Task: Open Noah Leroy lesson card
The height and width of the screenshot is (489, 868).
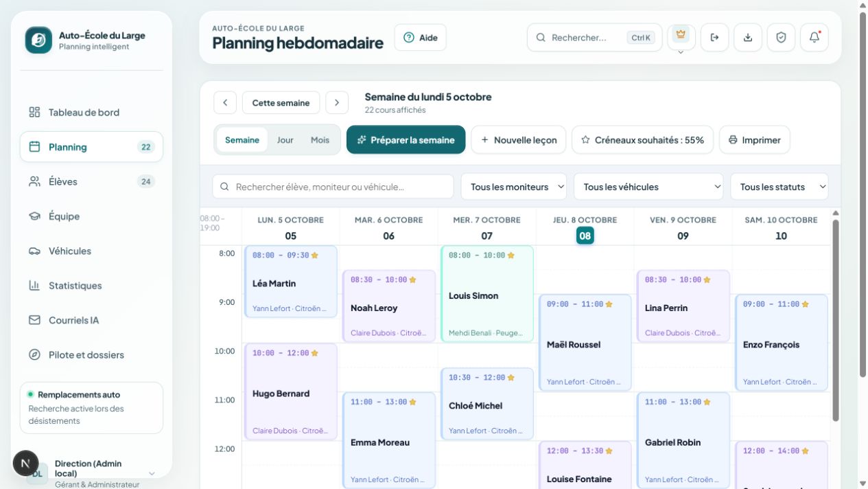Action: tap(389, 306)
